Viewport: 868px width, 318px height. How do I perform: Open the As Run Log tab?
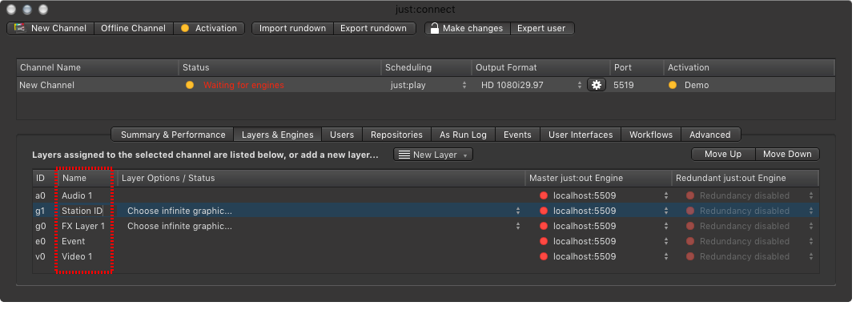(464, 135)
